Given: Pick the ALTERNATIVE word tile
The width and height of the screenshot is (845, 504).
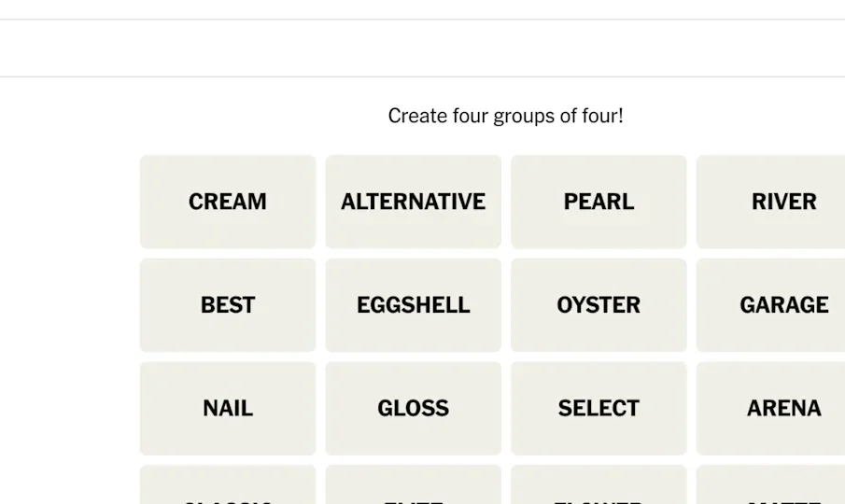Looking at the screenshot, I should [x=413, y=202].
